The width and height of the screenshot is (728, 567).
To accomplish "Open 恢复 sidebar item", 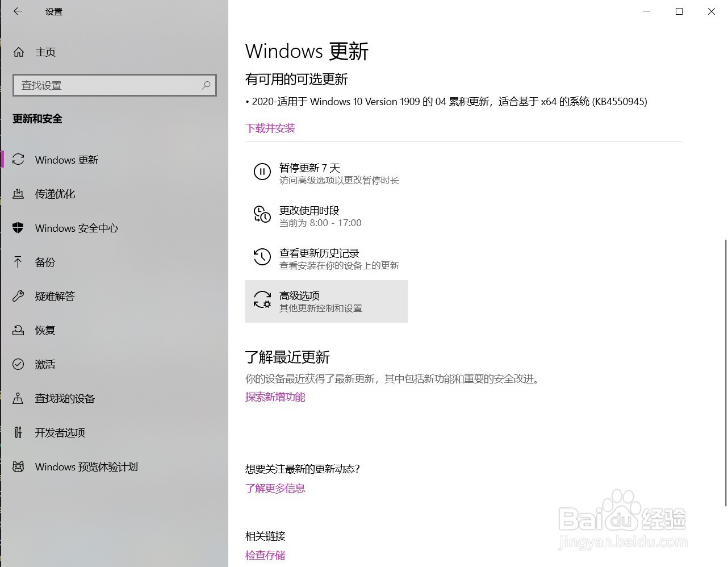I will 114,330.
